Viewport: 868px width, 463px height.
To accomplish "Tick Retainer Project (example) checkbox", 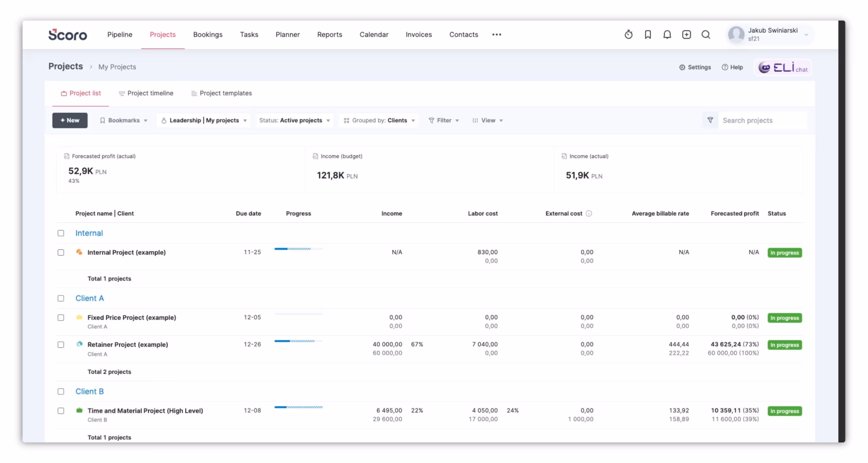I will tap(61, 345).
